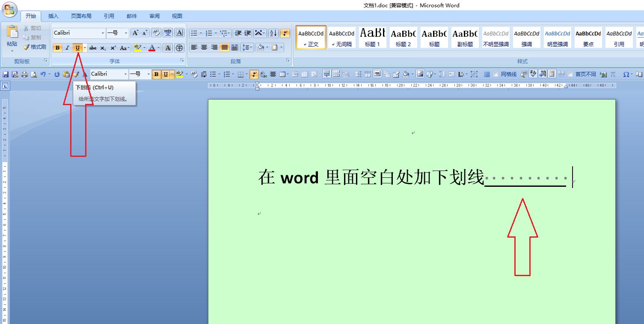644x324 pixels.
Task: Toggle Subscript formatting
Action: [103, 47]
